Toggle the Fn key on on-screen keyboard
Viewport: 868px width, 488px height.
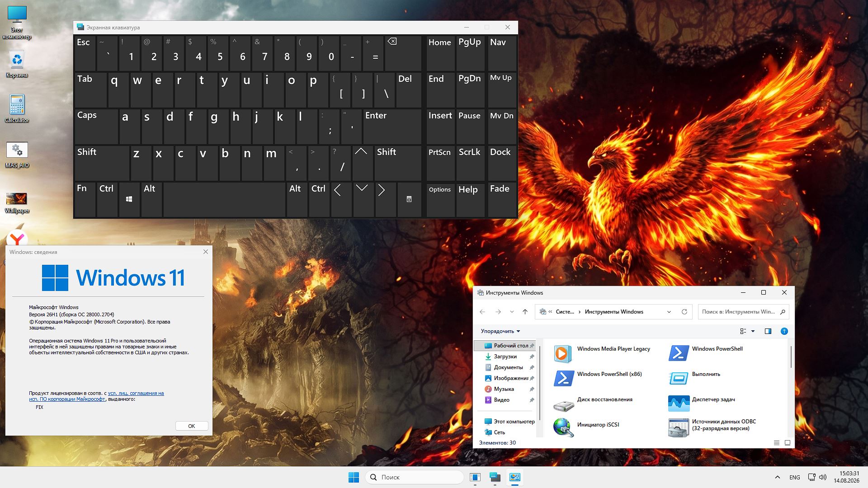(x=85, y=199)
